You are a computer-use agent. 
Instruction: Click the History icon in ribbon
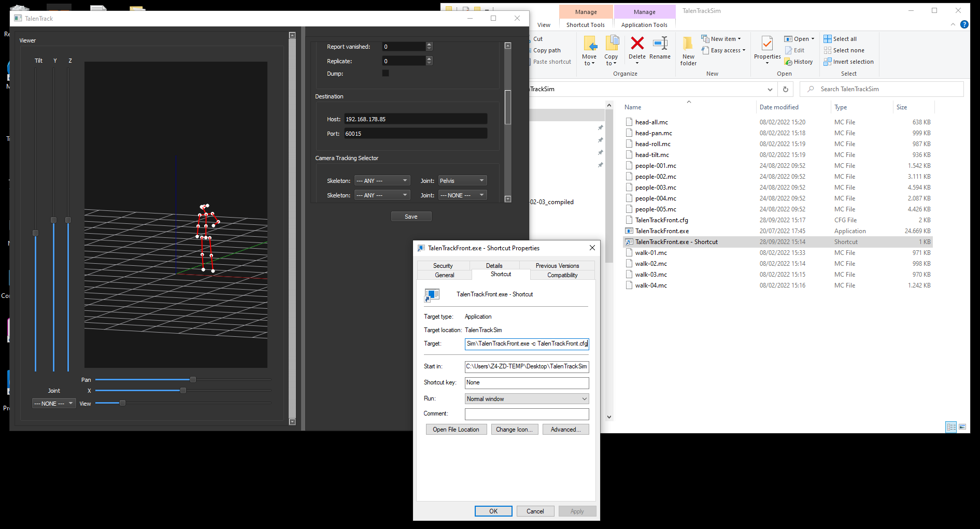click(799, 62)
